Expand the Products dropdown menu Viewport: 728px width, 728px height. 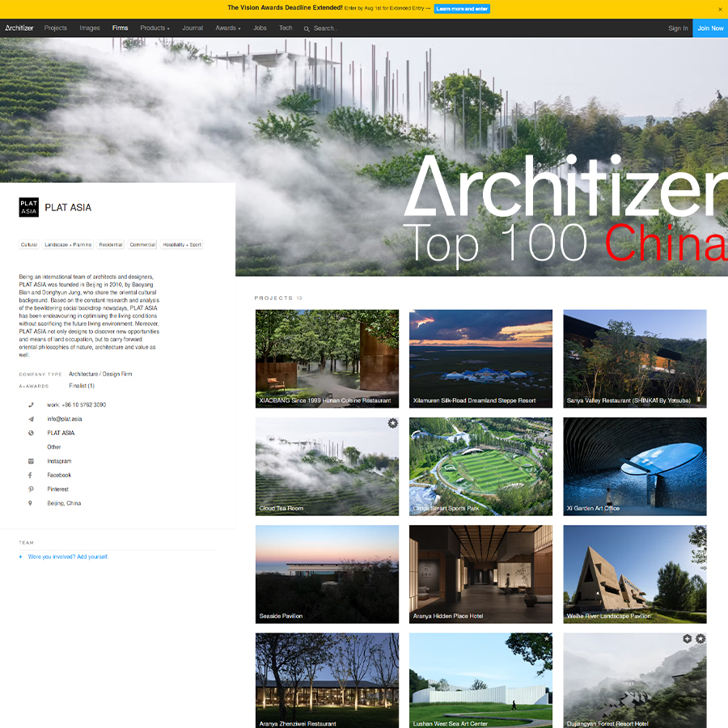click(x=154, y=28)
